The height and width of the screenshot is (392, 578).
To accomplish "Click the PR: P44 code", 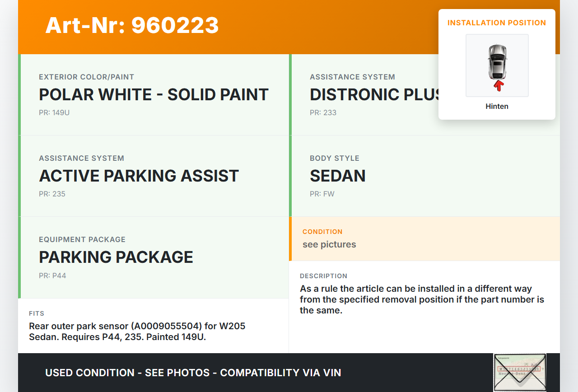I will 52,275.
